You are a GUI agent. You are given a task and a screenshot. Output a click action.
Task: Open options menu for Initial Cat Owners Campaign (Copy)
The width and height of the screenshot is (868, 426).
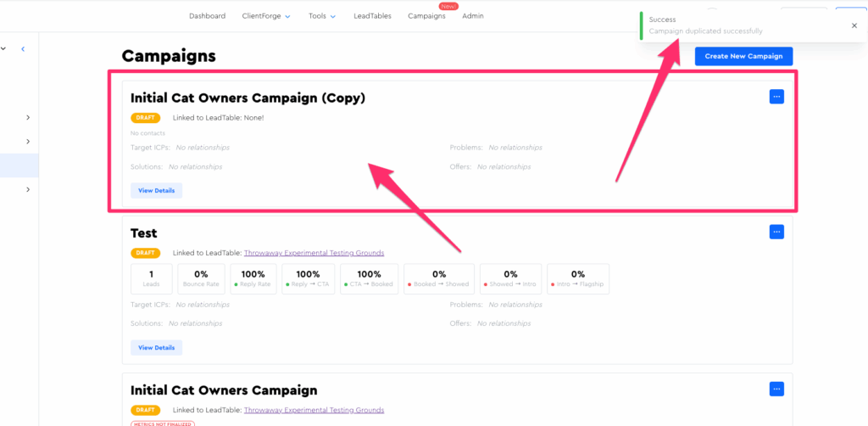(776, 97)
